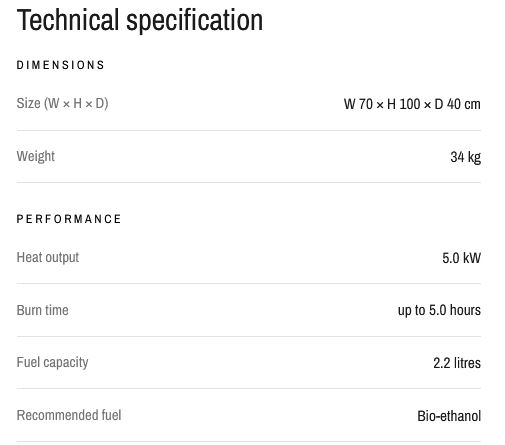Select the 5.0 kW value
The width and height of the screenshot is (505, 445).
click(x=461, y=258)
